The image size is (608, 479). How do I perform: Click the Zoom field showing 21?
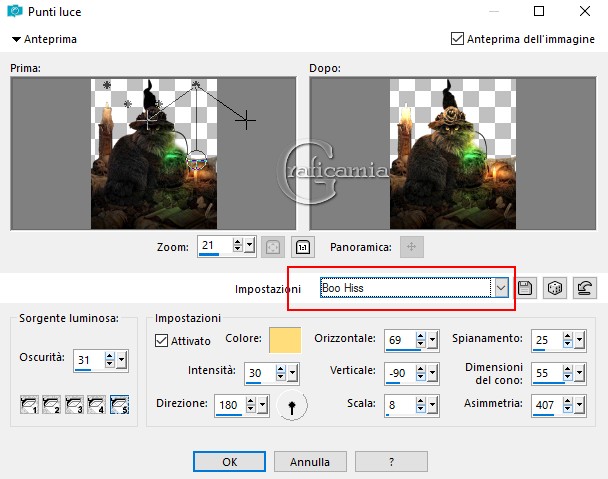click(215, 245)
